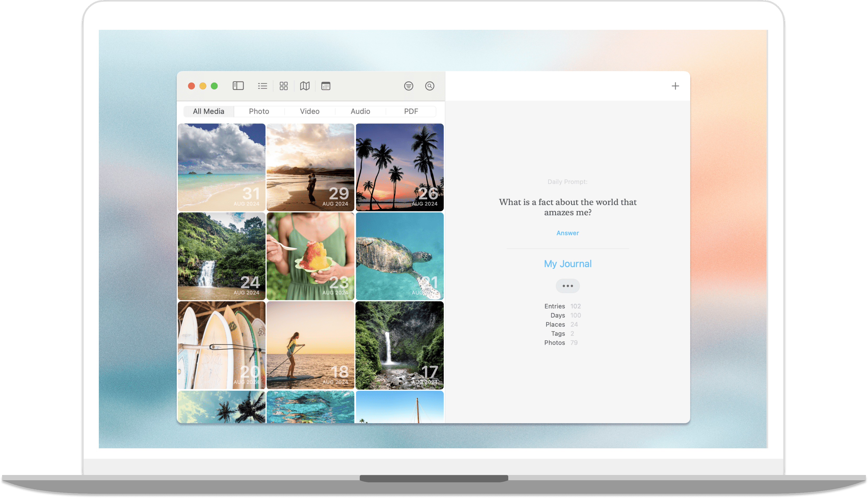The height and width of the screenshot is (498, 868).
Task: Open the sea turtle photo thumbnail
Action: 399,256
